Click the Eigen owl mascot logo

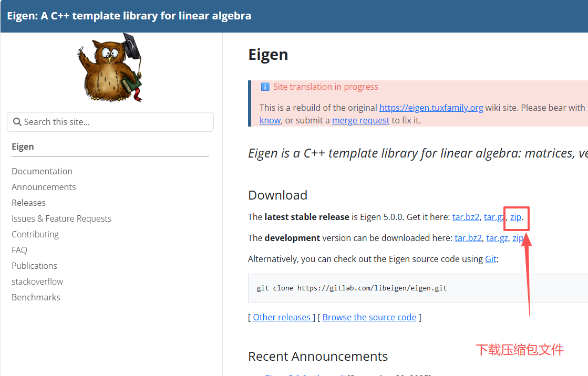[x=110, y=67]
